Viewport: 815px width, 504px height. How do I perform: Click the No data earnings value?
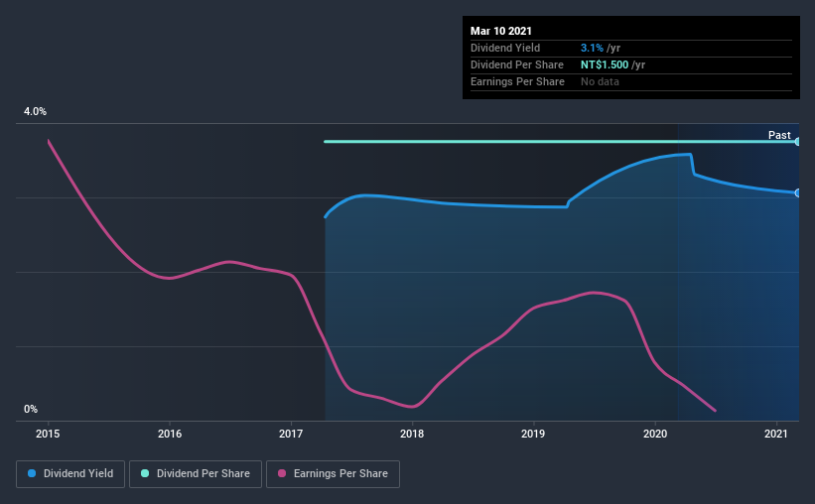(600, 81)
